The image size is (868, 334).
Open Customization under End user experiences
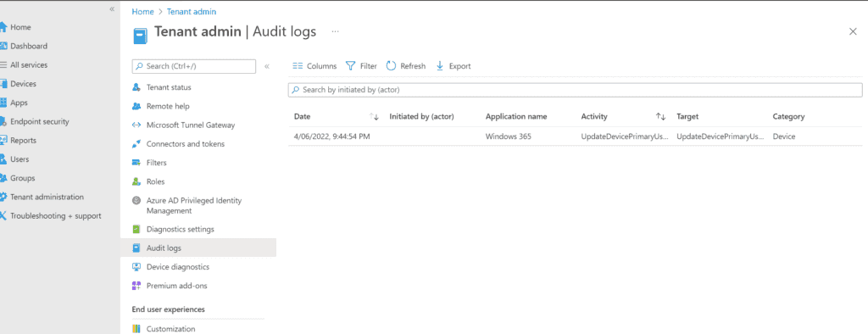(171, 329)
